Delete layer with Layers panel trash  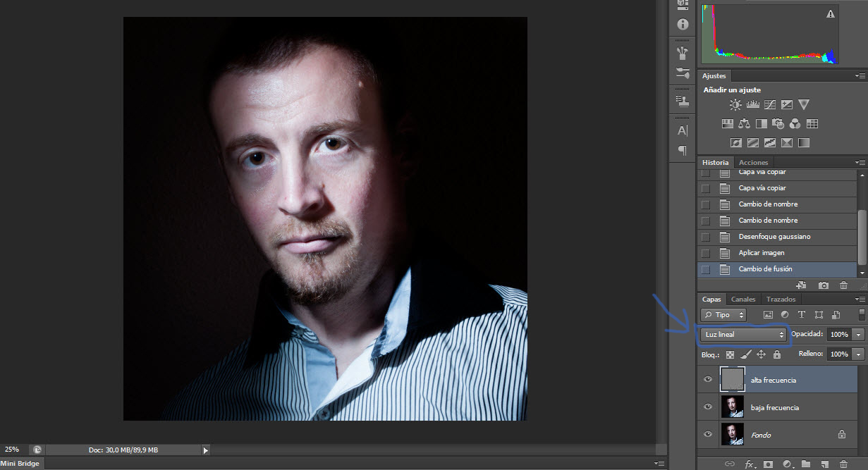click(844, 464)
